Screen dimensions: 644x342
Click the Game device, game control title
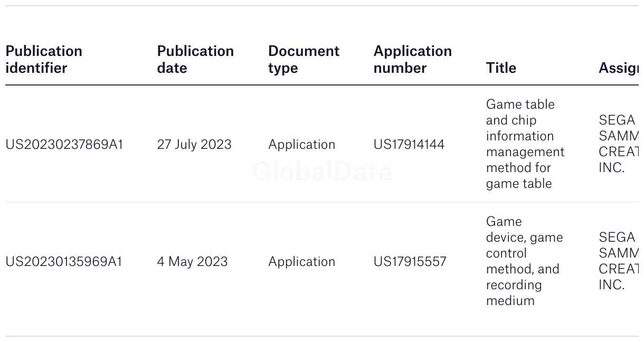click(524, 237)
